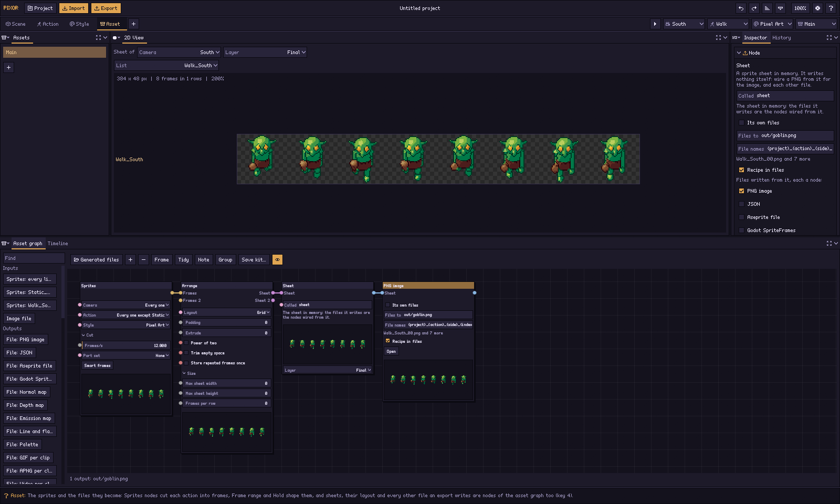Toggle the graph preview eye button
This screenshot has height=504, width=840.
(x=277, y=260)
